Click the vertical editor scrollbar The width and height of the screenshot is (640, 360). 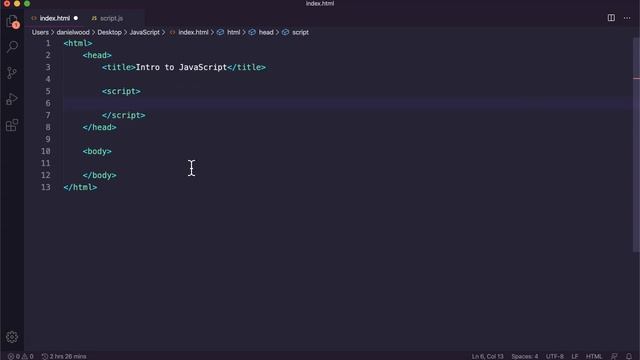pos(636,145)
